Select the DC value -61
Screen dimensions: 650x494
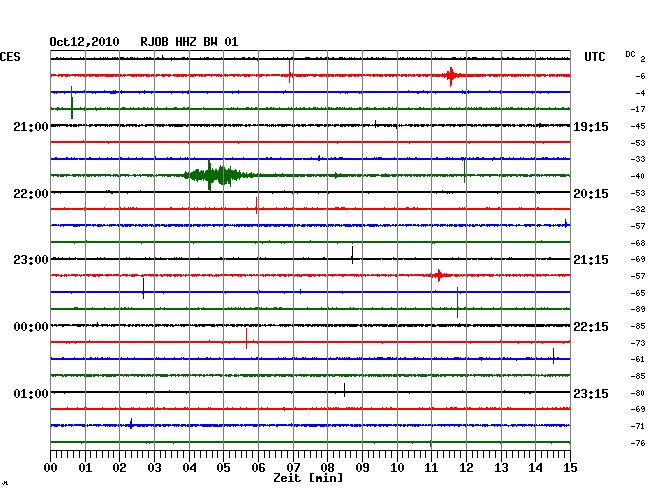[x=638, y=359]
